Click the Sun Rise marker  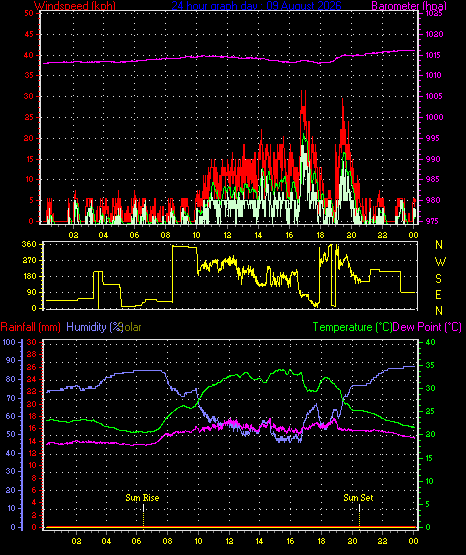point(142,498)
